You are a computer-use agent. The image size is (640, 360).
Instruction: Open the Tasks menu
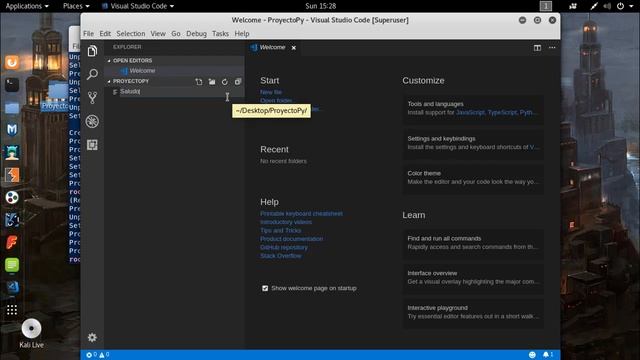pos(220,33)
